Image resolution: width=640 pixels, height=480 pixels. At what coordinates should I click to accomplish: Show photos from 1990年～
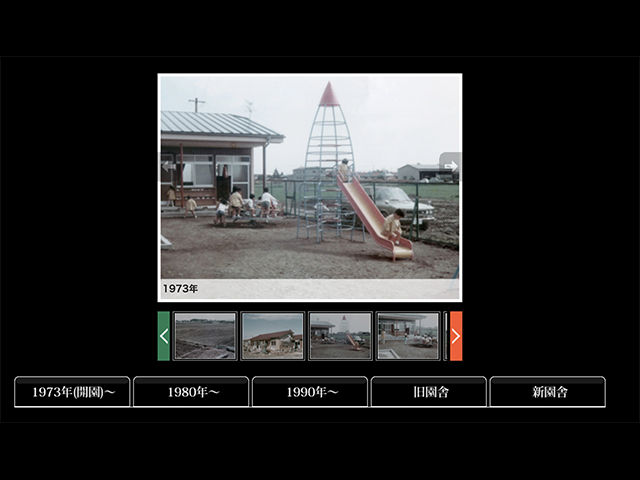click(310, 392)
